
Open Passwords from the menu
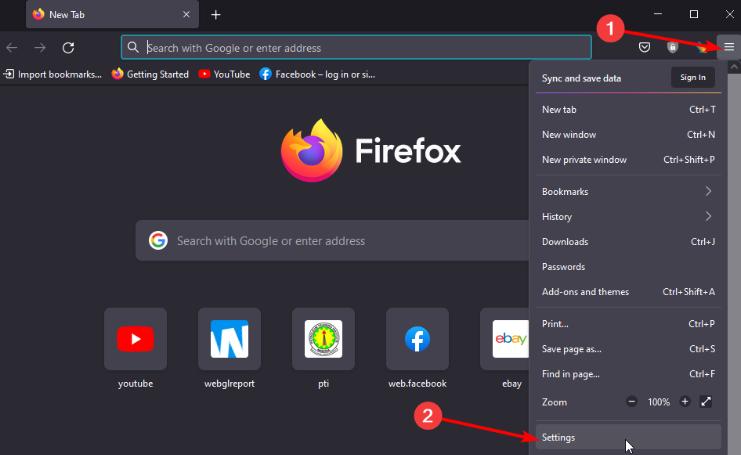pyautogui.click(x=628, y=266)
